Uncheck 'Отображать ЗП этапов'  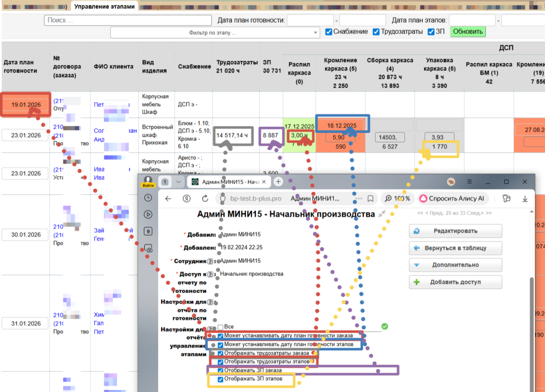click(220, 380)
